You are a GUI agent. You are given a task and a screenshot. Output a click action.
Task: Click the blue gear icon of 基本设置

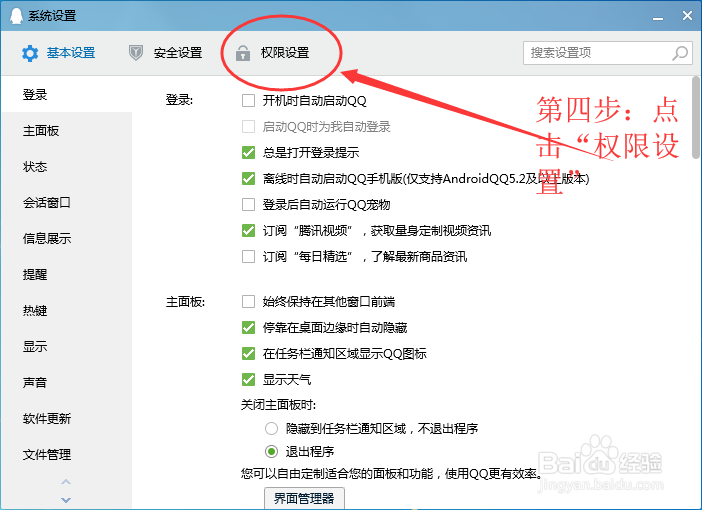click(x=30, y=53)
